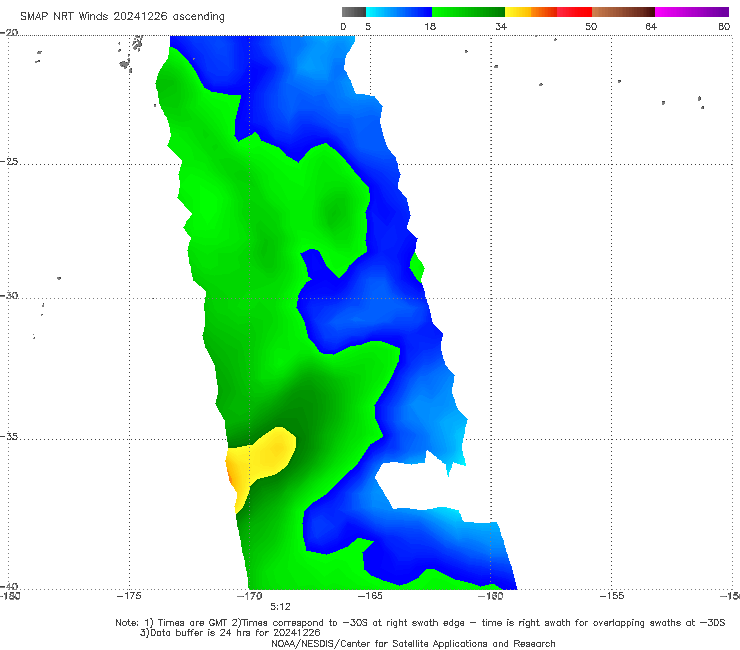This screenshot has height=650, width=740.
Task: Click the color bar label '50'
Action: point(591,26)
